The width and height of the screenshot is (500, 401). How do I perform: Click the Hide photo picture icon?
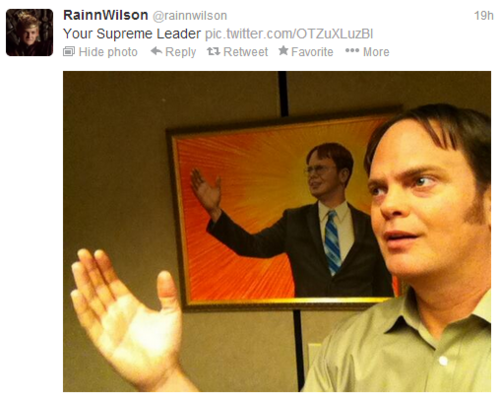69,51
